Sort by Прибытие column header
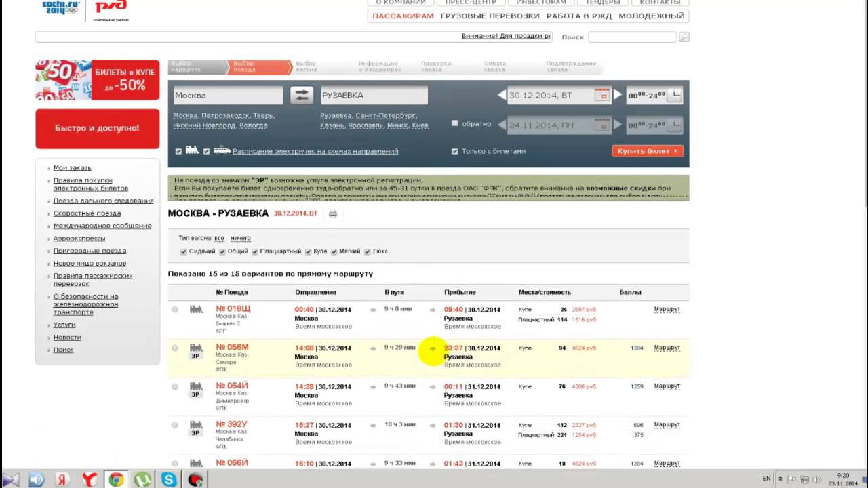This screenshot has height=488, width=868. pyautogui.click(x=460, y=292)
